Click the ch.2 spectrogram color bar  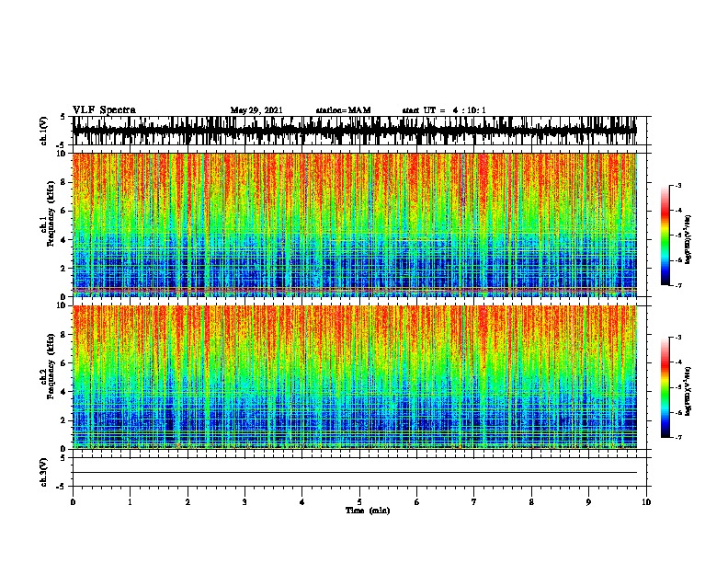click(665, 387)
